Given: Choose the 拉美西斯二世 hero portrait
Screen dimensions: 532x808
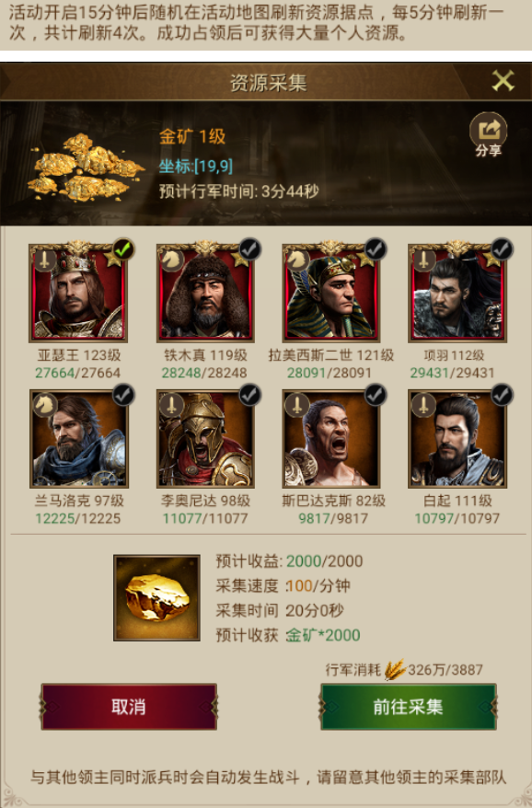Looking at the screenshot, I should coord(331,293).
